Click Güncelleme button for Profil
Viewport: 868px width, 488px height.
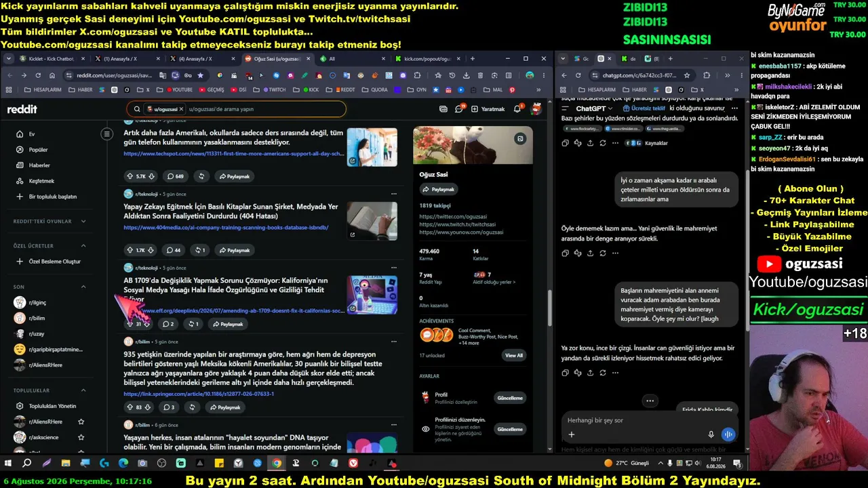click(x=509, y=398)
